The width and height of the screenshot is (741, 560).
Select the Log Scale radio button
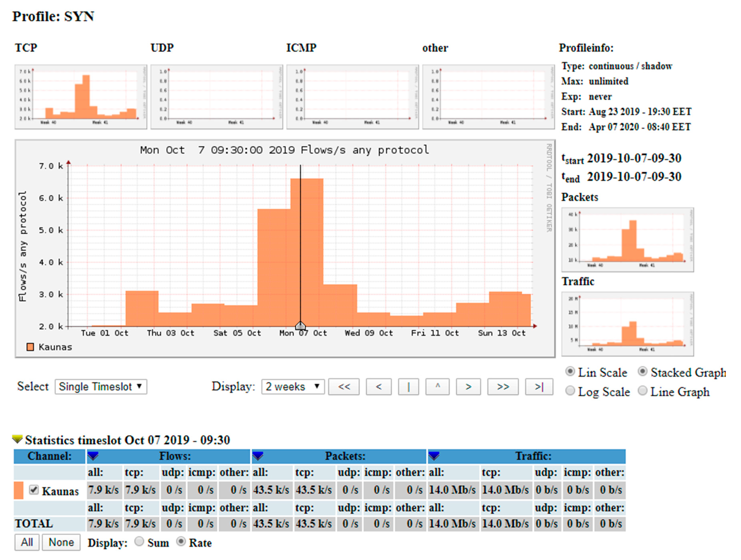[x=570, y=391]
